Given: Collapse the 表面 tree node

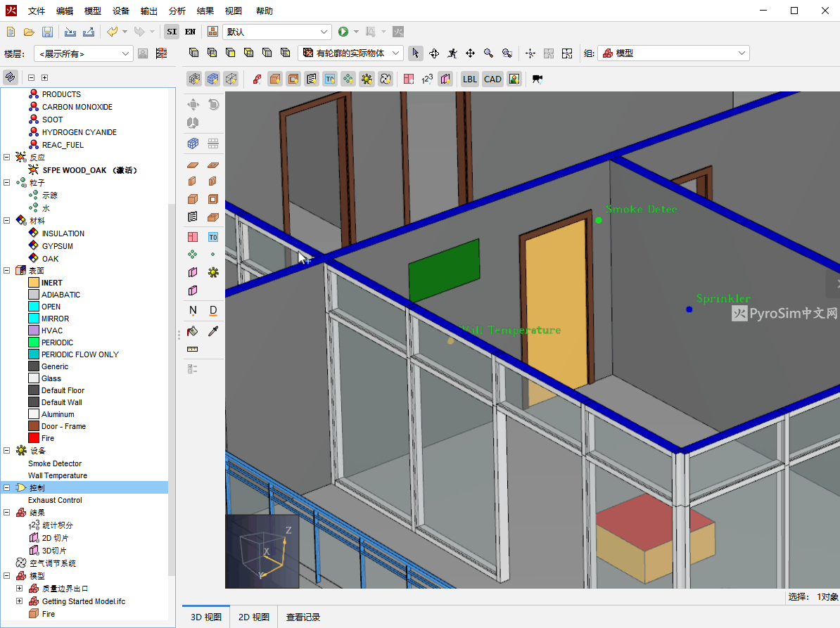Looking at the screenshot, I should pyautogui.click(x=7, y=271).
